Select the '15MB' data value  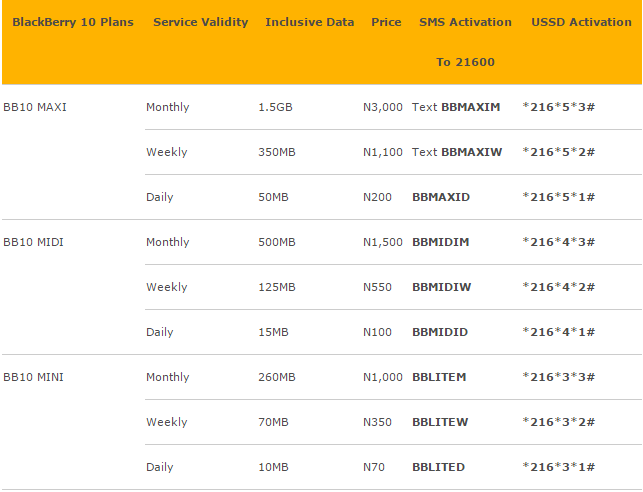pyautogui.click(x=274, y=332)
